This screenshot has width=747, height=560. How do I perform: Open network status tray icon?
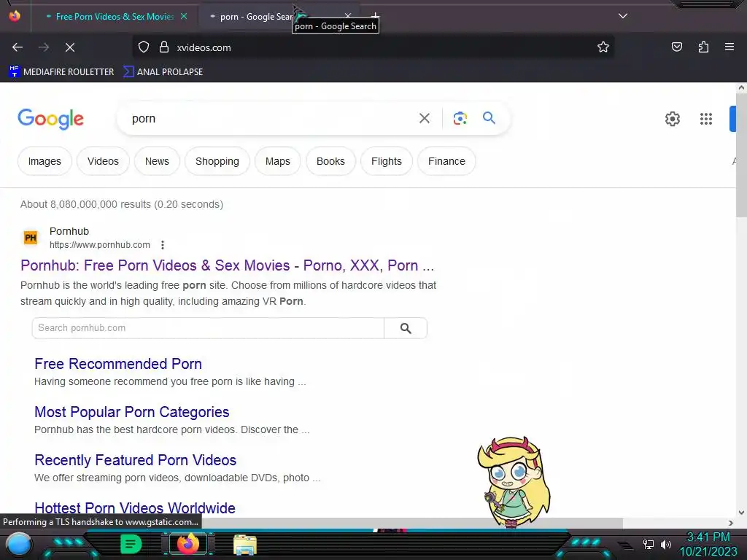click(x=648, y=544)
